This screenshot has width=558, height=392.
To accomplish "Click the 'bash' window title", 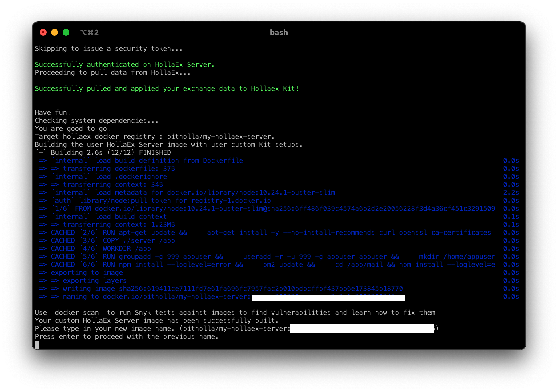I will (x=279, y=33).
